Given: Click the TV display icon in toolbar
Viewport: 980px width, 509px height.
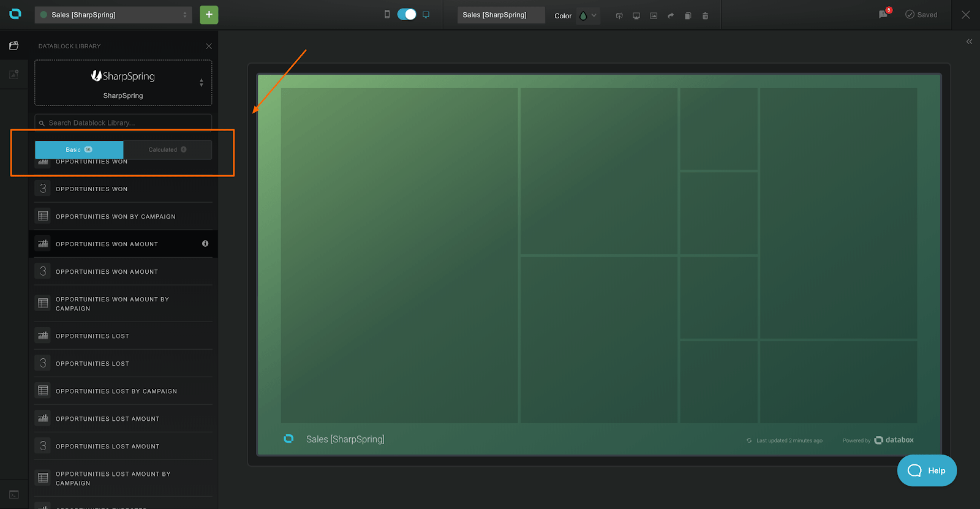Looking at the screenshot, I should pos(636,16).
